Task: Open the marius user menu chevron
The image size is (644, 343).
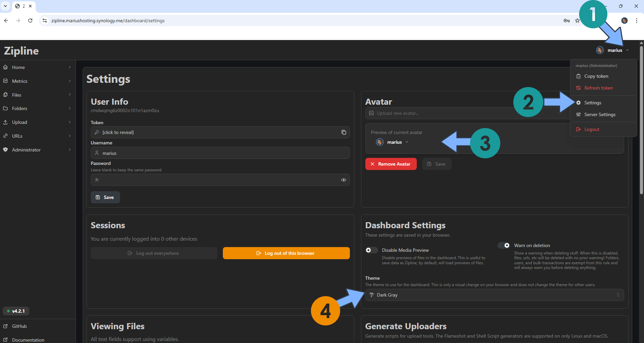Action: pos(627,50)
